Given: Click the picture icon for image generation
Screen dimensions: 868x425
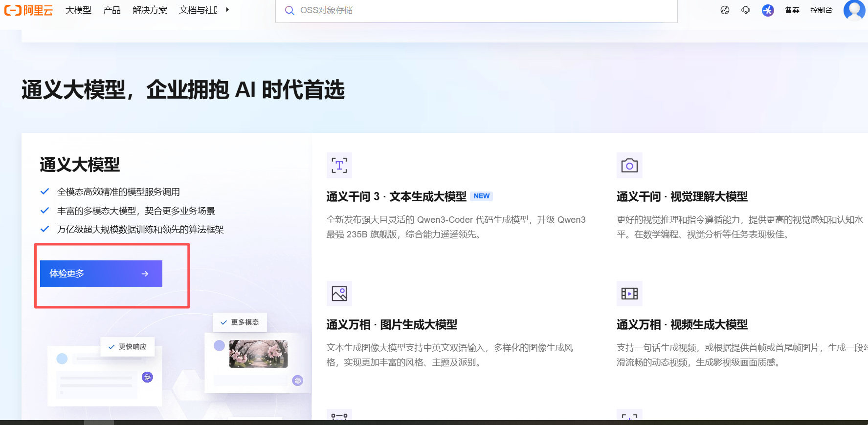Looking at the screenshot, I should 339,294.
